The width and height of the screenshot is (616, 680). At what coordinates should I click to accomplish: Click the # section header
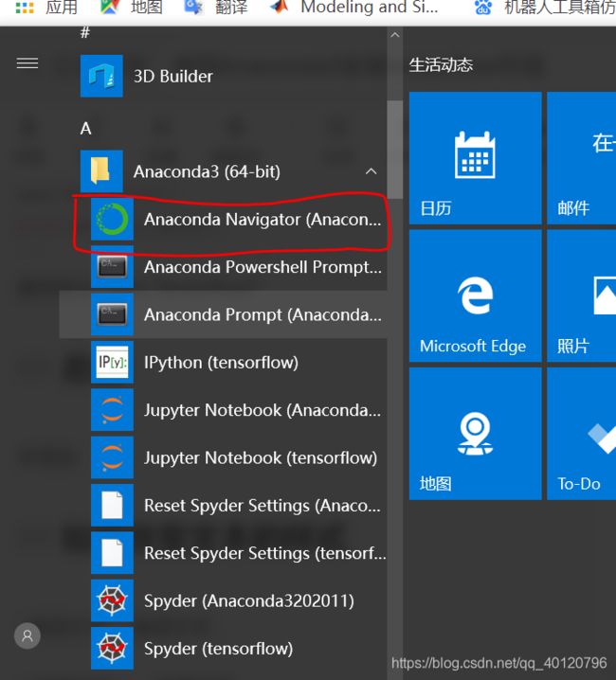(x=85, y=32)
